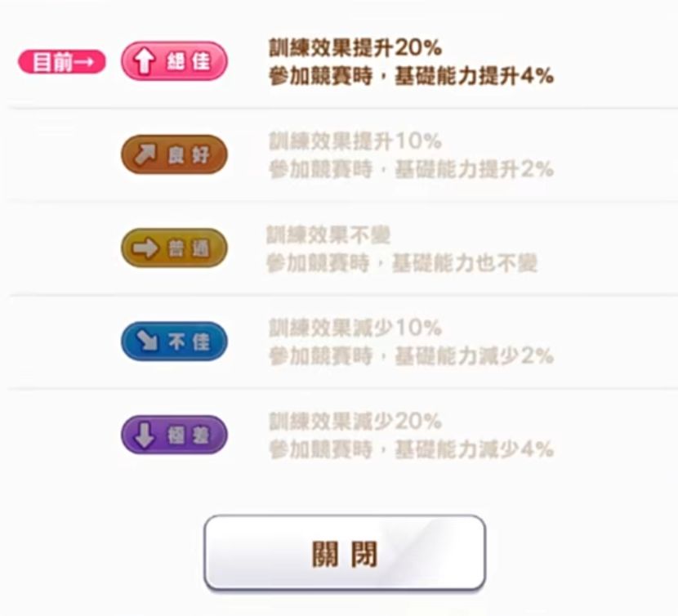Click text 訓練效果不變
The width and height of the screenshot is (678, 616).
tap(328, 235)
